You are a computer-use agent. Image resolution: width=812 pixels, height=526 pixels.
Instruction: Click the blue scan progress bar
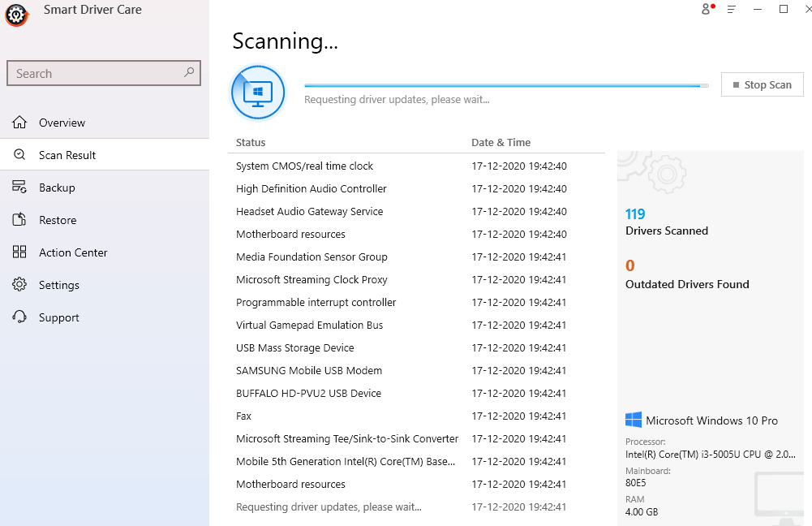pos(501,84)
